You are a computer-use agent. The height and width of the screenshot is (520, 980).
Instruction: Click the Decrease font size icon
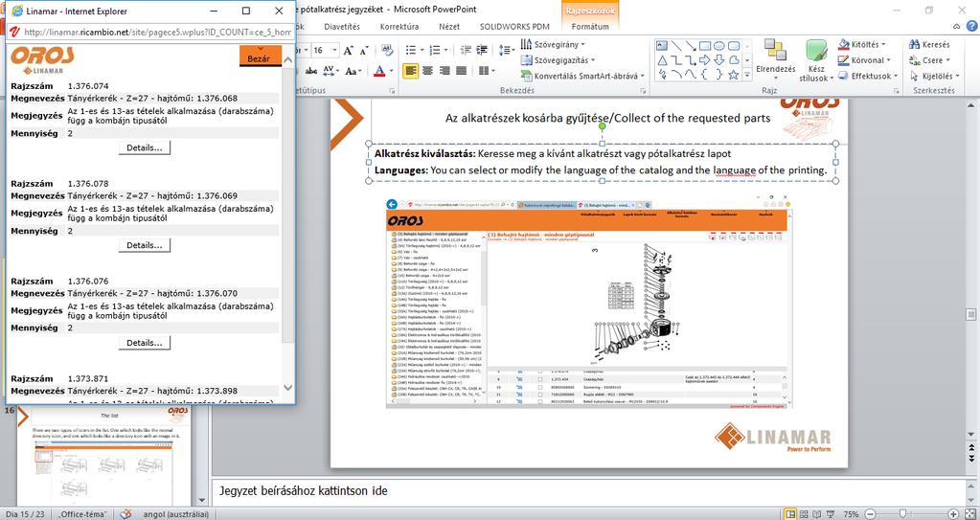pos(363,51)
